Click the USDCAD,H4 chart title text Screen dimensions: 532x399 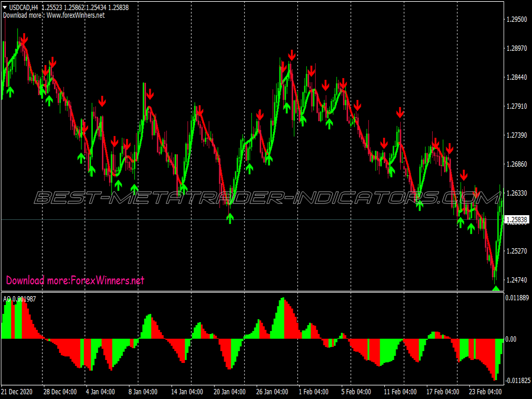coord(24,8)
